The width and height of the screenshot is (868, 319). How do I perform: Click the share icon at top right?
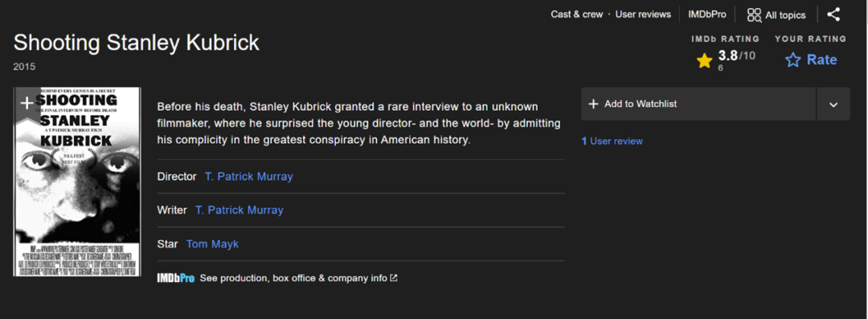833,14
